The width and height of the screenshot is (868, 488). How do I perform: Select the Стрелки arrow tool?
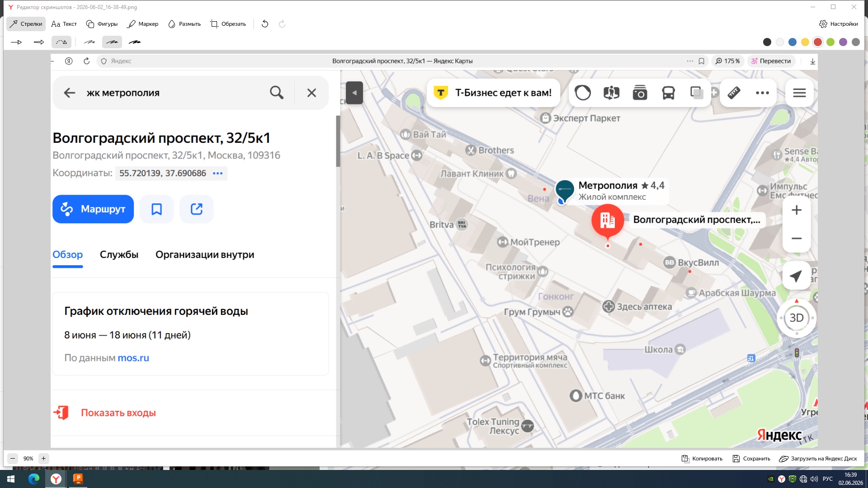[26, 24]
